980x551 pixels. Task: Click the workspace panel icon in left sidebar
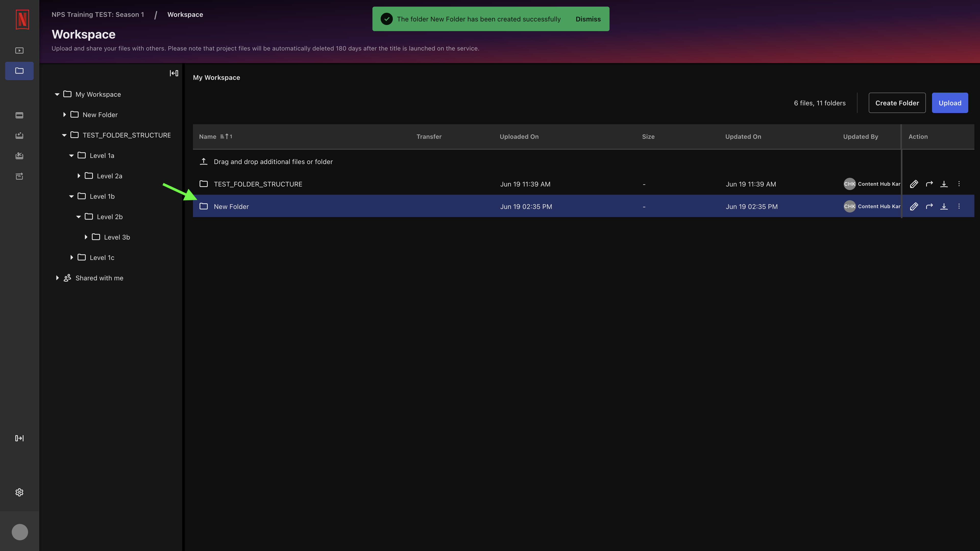19,71
